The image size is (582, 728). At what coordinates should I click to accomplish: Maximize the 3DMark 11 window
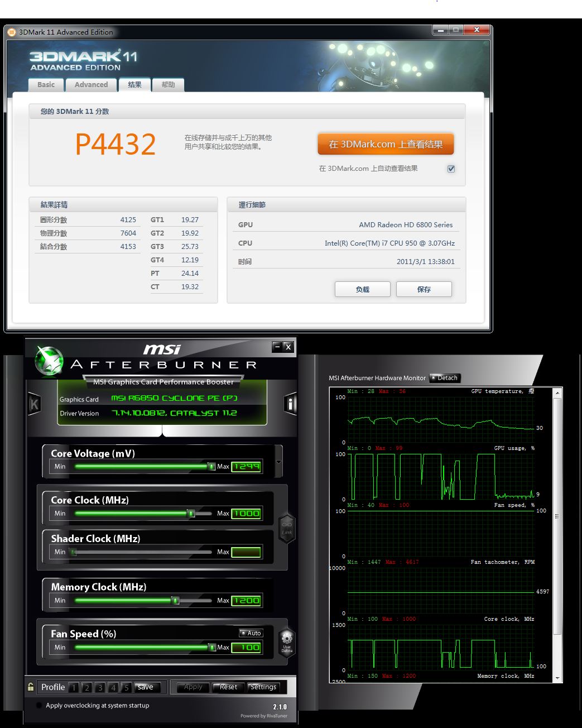pyautogui.click(x=456, y=30)
